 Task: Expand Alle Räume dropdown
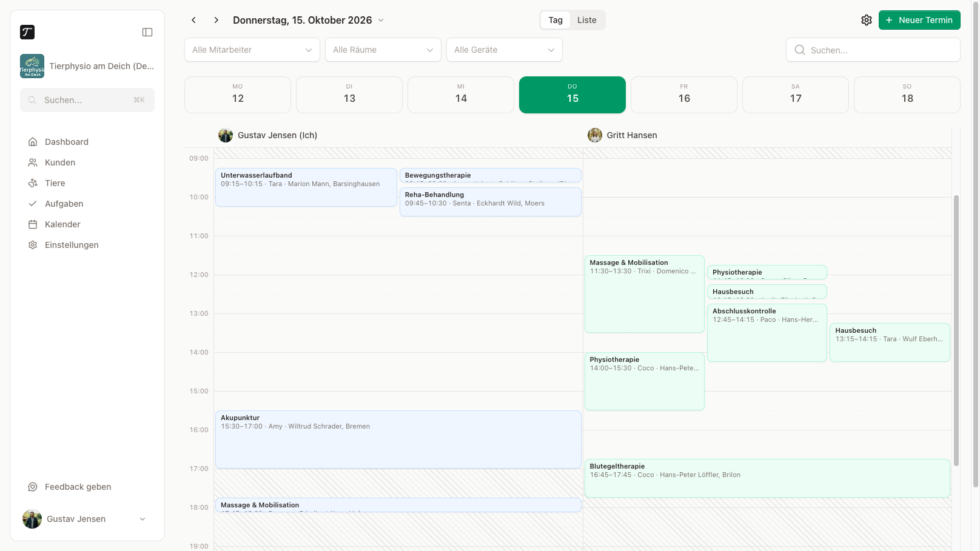[x=383, y=50]
